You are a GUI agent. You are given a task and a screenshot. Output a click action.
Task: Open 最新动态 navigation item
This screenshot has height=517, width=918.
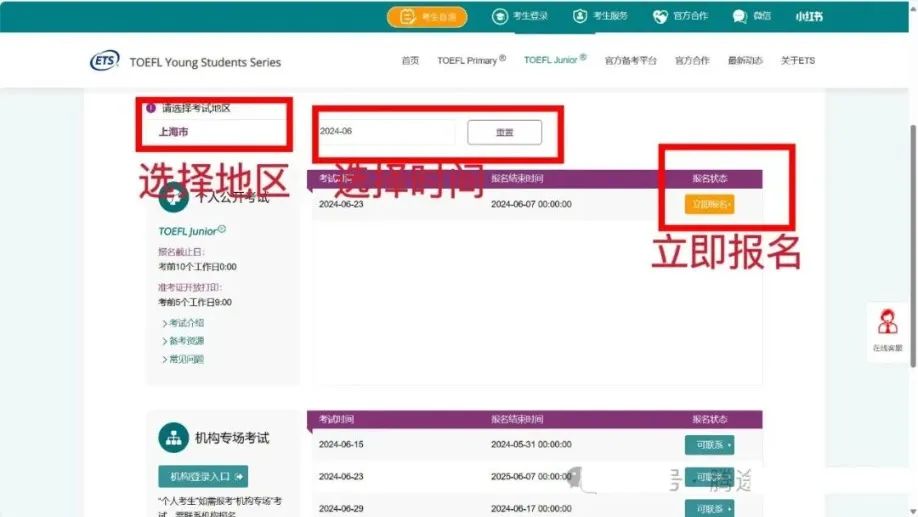745,60
